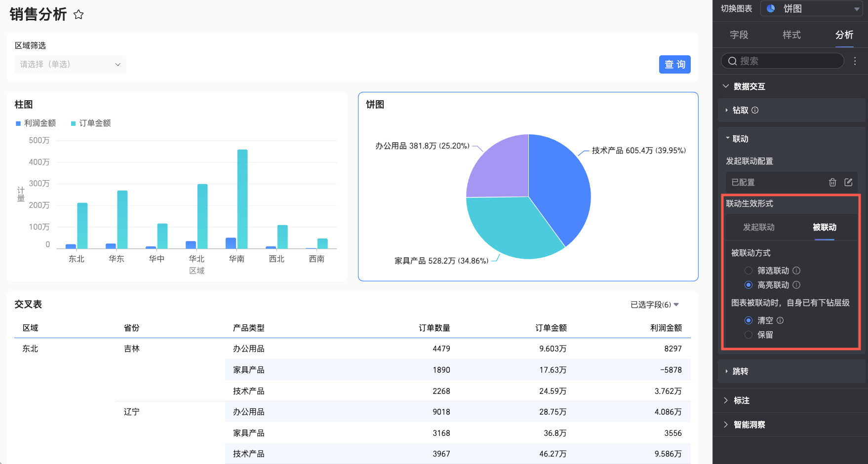Switch to the 发起联动 tab
868x464 pixels.
pos(759,227)
